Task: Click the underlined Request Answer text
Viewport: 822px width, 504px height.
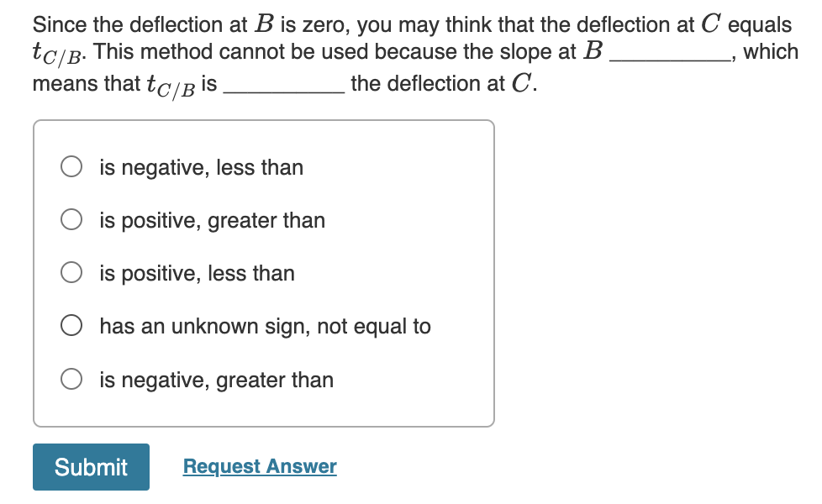Action: pyautogui.click(x=259, y=466)
